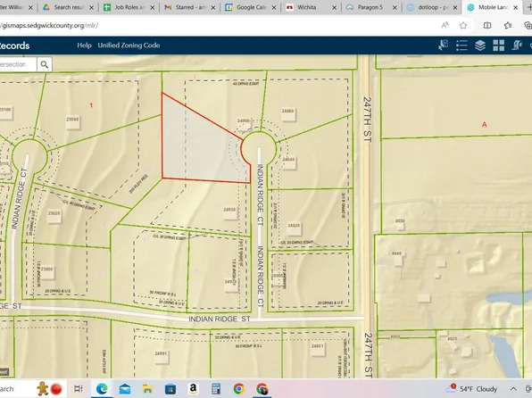Open the select features tool

443,46
